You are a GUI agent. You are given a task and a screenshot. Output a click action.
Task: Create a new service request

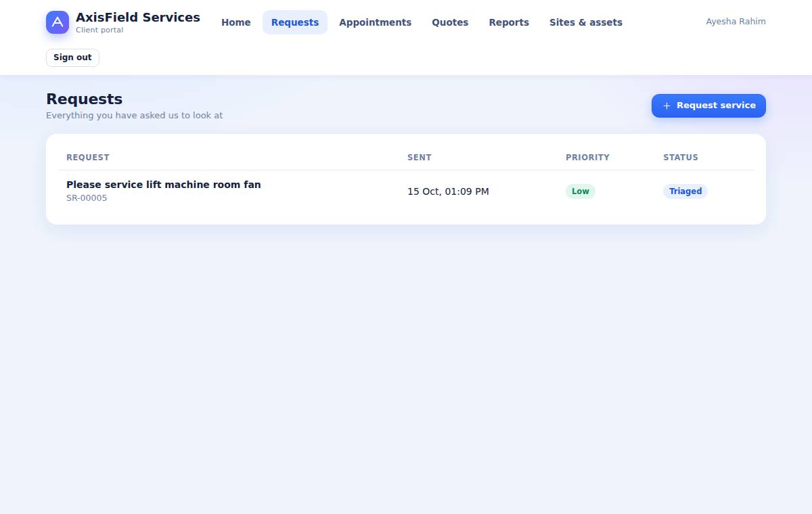point(708,106)
